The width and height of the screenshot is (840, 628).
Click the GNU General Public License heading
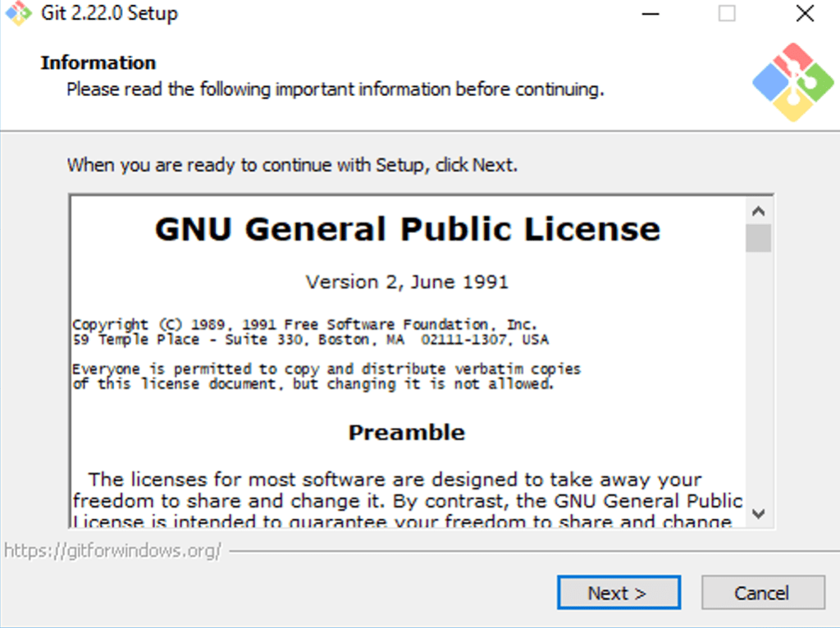[x=407, y=230]
